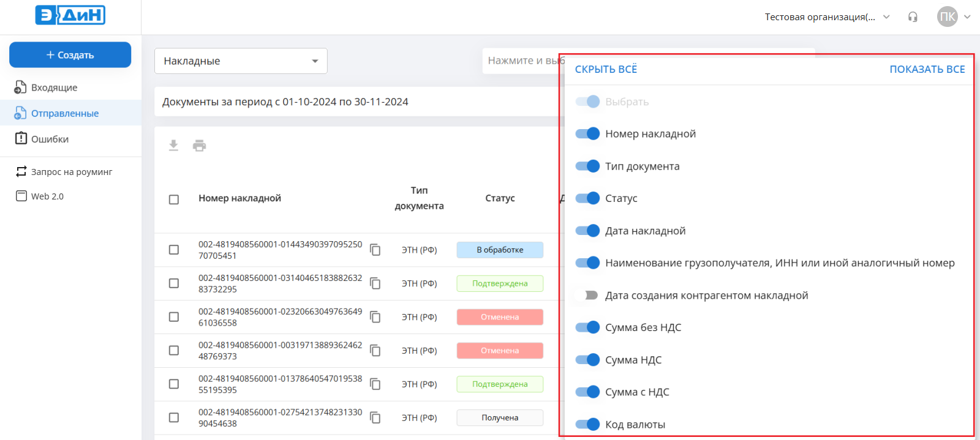Open the Входящие folder
This screenshot has width=980, height=440.
click(x=54, y=88)
